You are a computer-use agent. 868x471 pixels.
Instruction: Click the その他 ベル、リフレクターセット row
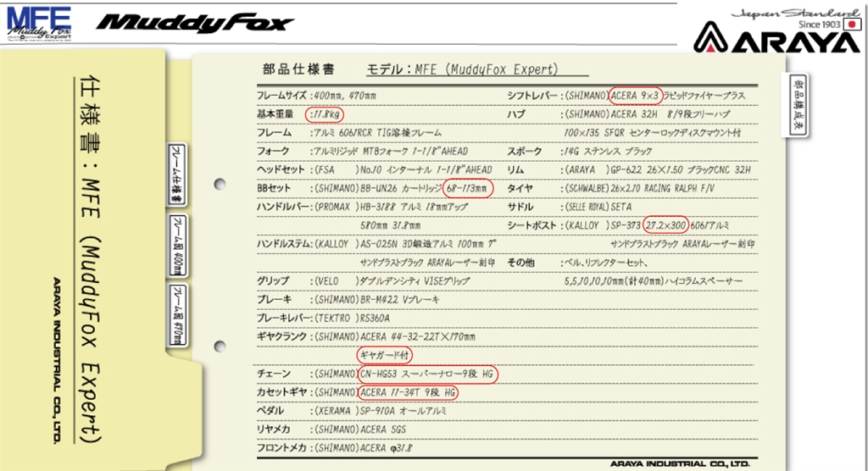coord(577,263)
